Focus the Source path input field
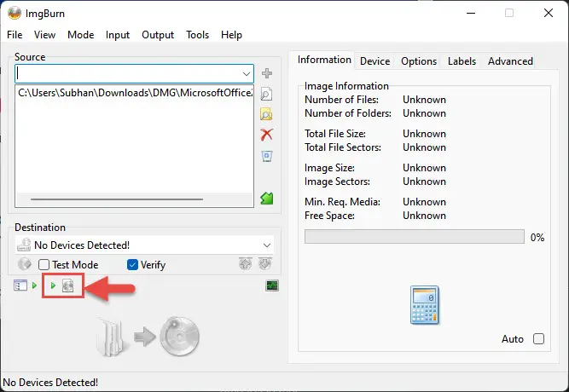Screen dimensions: 569x392 (x=134, y=74)
